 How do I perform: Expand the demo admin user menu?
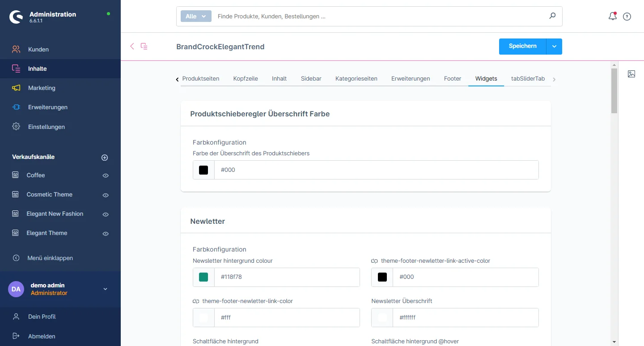106,289
